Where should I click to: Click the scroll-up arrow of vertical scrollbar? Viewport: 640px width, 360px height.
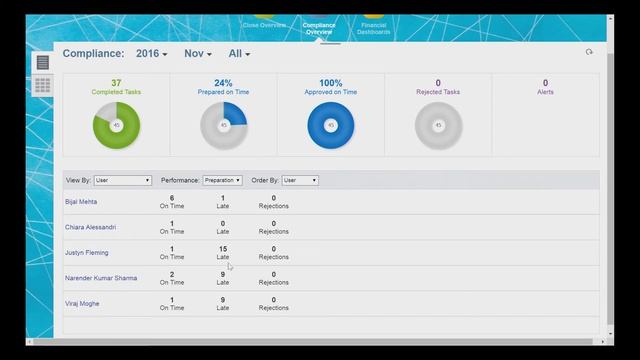click(x=610, y=19)
